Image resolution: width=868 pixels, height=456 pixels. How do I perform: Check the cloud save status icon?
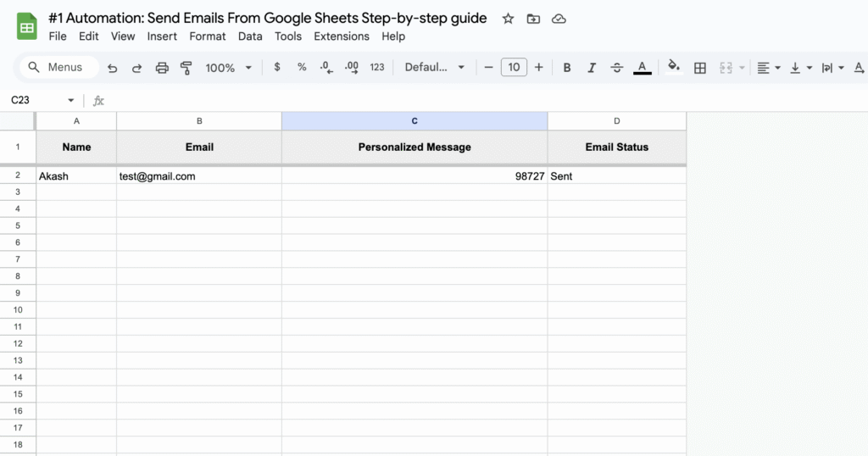(559, 19)
